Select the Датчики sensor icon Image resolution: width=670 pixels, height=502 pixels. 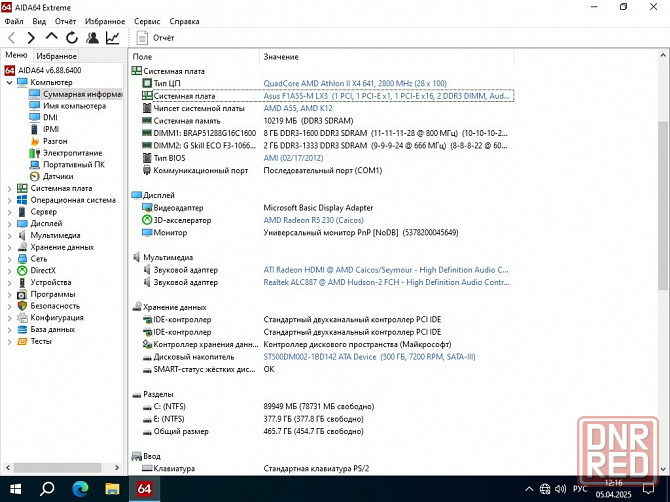(35, 176)
